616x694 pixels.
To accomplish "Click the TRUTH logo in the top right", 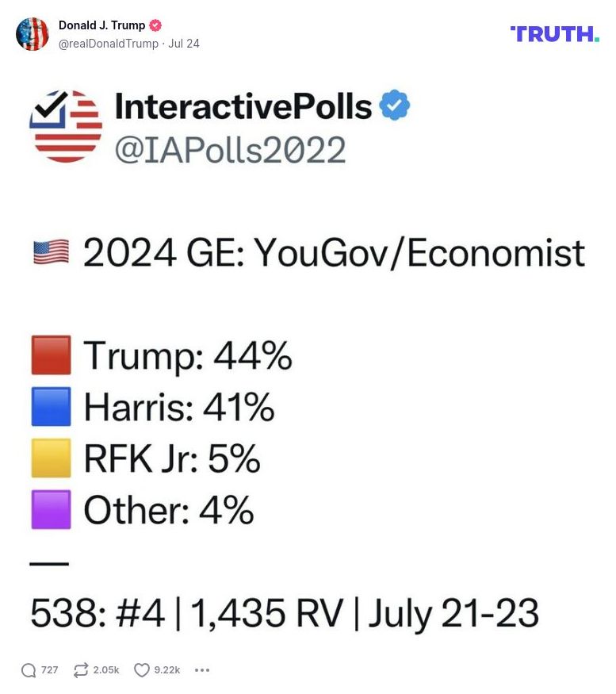I will tap(554, 33).
